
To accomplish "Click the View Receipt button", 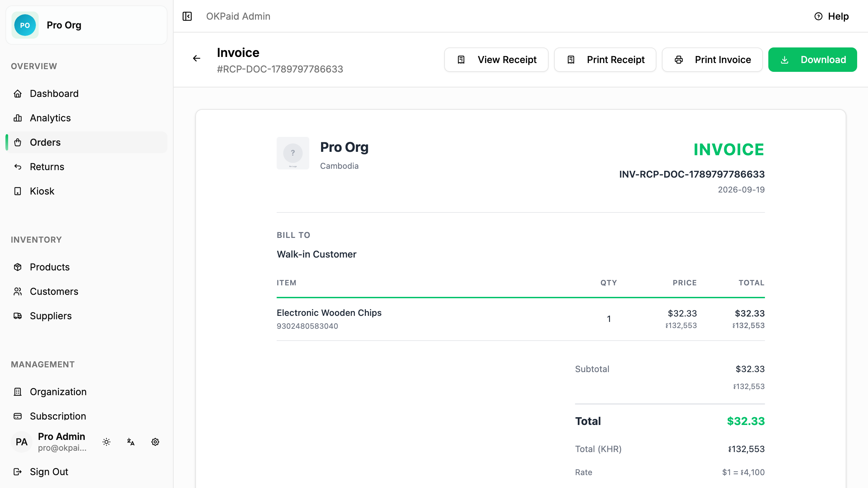I will [496, 60].
